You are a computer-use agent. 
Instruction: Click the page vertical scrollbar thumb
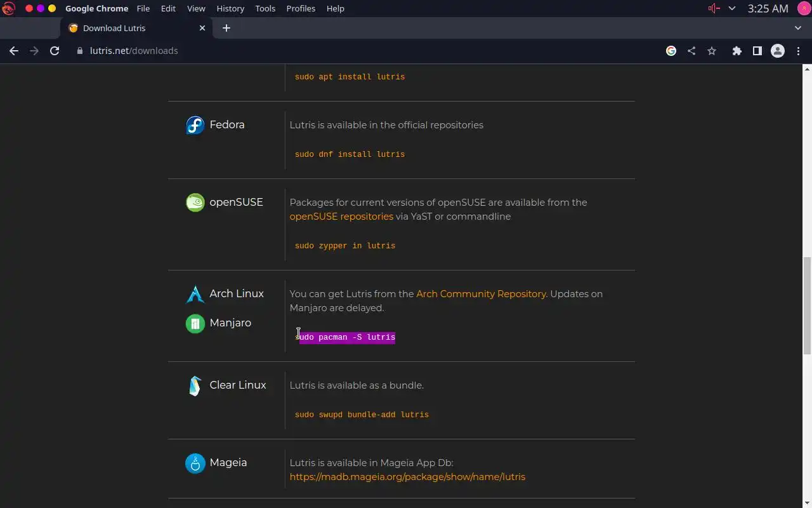coord(807,305)
